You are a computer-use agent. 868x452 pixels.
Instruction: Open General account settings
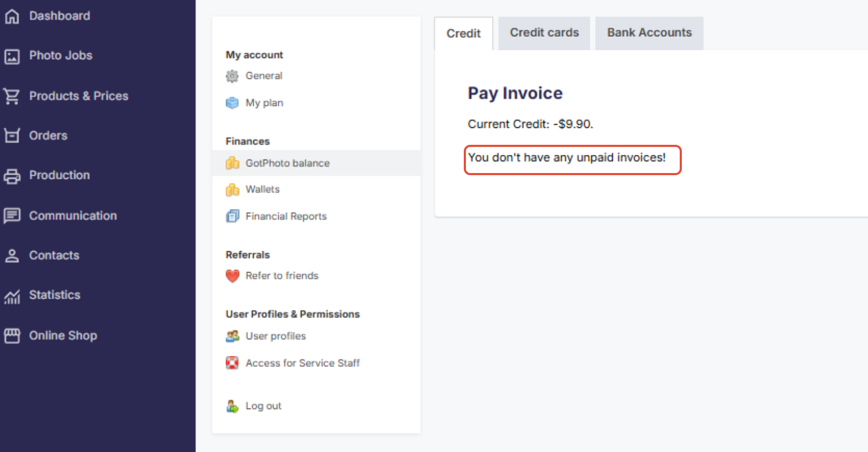pos(264,76)
